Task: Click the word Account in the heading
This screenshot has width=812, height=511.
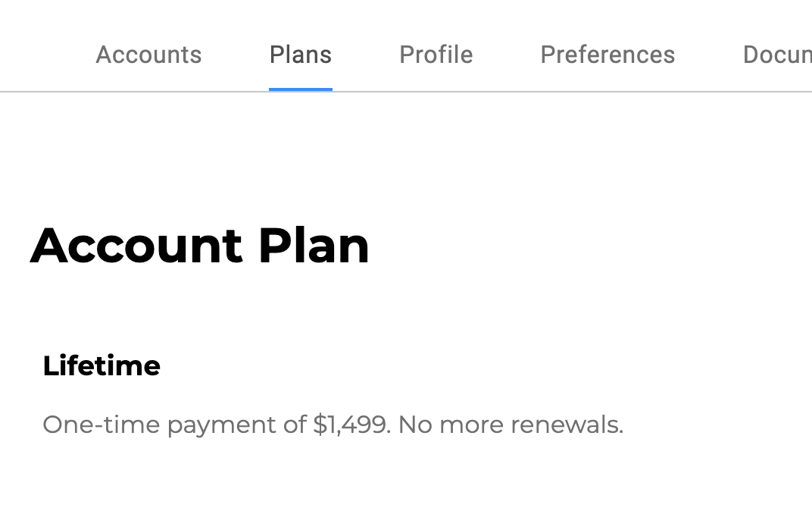Action: click(x=136, y=246)
